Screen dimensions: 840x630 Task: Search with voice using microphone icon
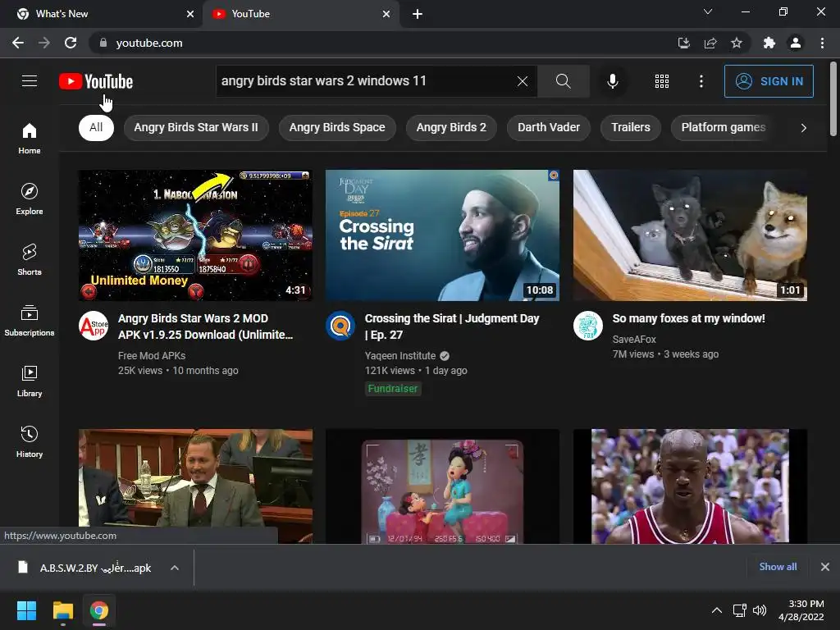click(x=613, y=81)
